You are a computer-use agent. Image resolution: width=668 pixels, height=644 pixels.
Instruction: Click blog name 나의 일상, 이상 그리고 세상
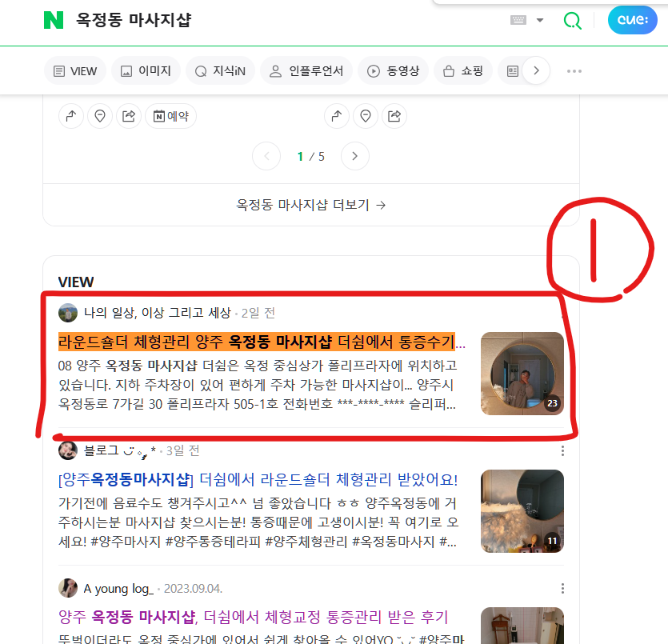coord(158,313)
